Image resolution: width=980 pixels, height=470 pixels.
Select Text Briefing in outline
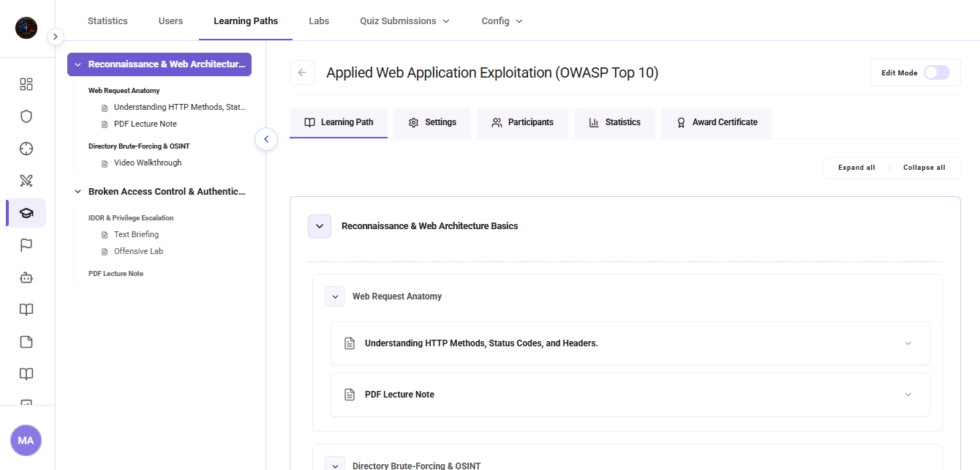136,235
